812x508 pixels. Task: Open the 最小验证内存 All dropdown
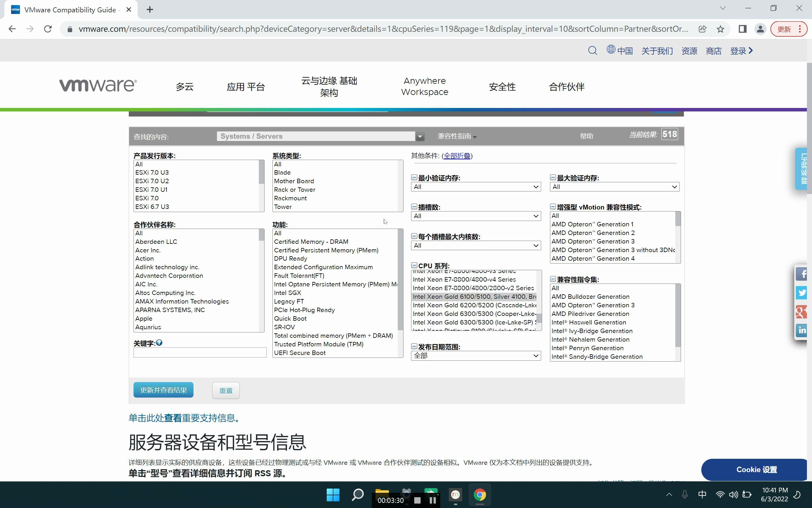pos(476,187)
